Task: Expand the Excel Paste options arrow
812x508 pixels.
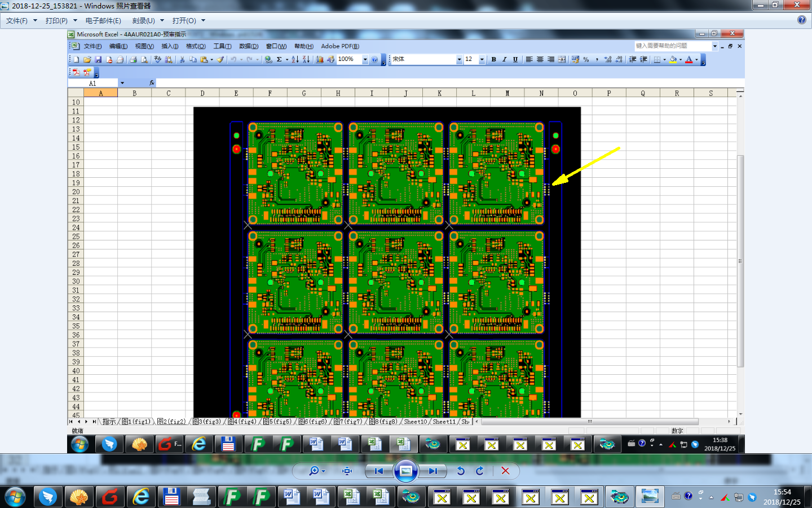Action: 211,59
